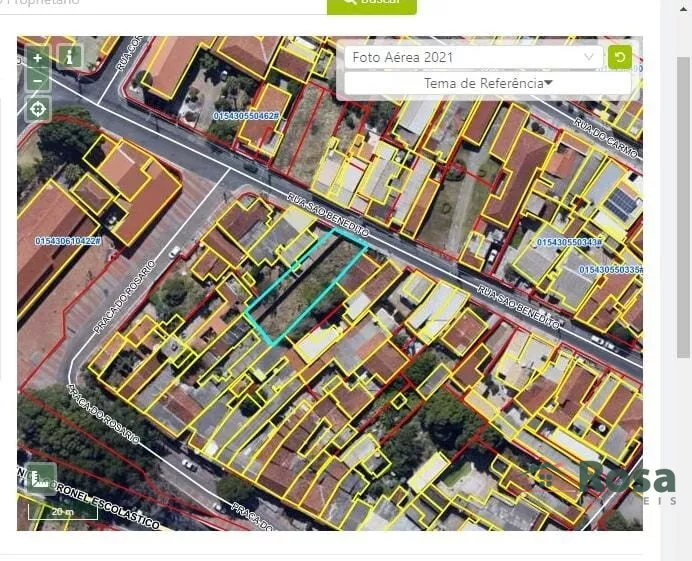Click parcel label 015430550335#

[611, 269]
